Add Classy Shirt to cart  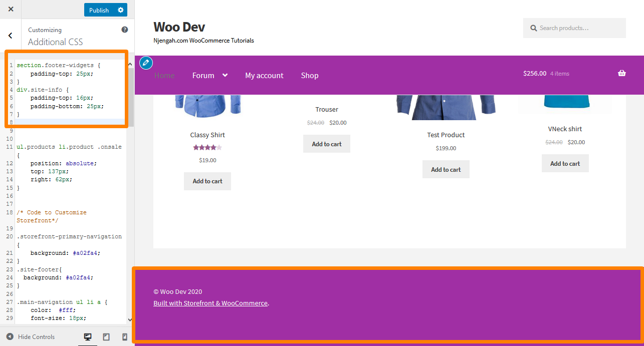(207, 181)
